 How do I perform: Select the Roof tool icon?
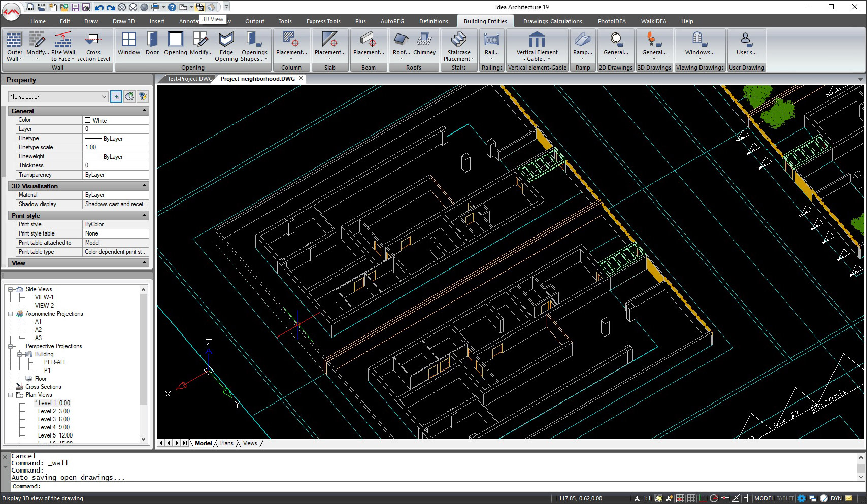[x=401, y=39]
